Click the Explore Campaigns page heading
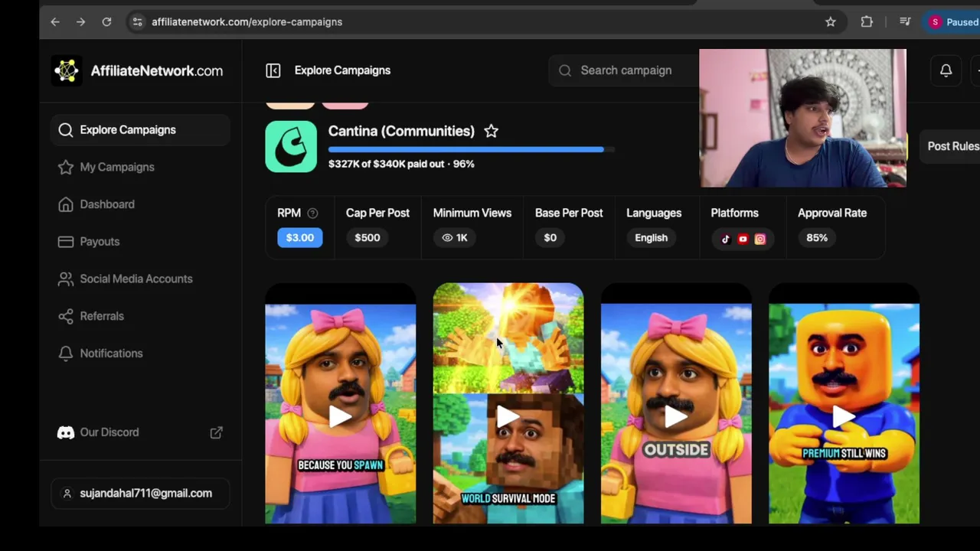Image resolution: width=980 pixels, height=551 pixels. click(x=342, y=70)
